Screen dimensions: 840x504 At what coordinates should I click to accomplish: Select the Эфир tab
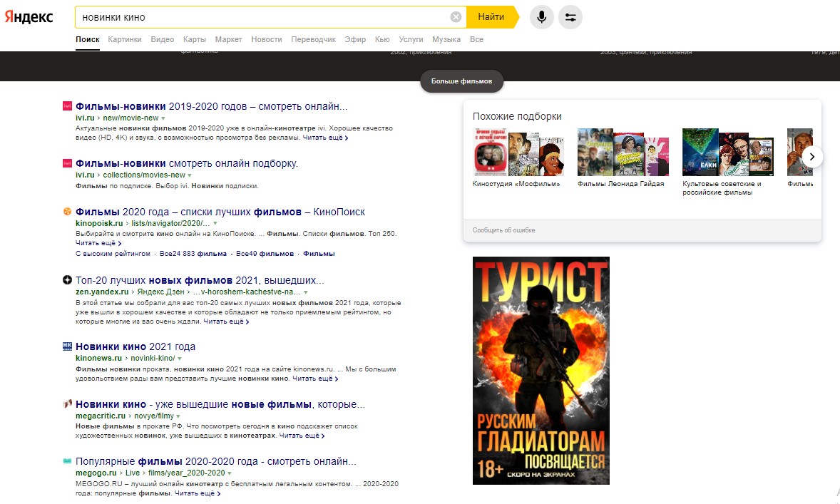point(355,39)
